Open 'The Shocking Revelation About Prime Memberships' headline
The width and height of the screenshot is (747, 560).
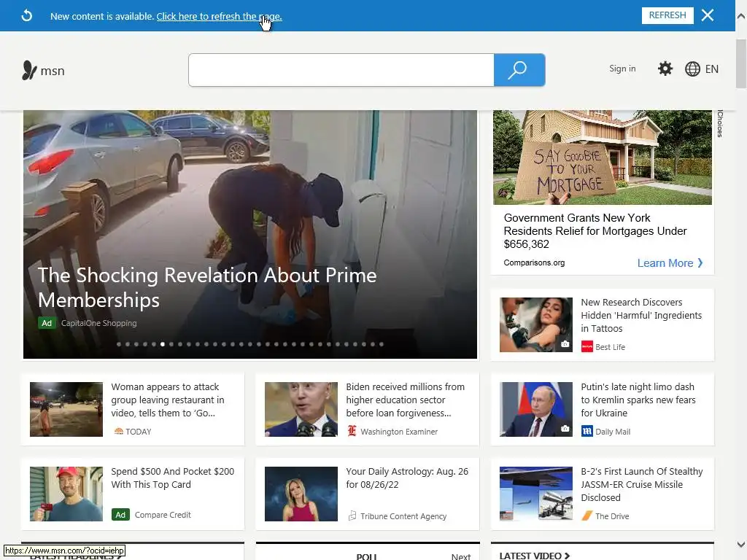(x=207, y=287)
